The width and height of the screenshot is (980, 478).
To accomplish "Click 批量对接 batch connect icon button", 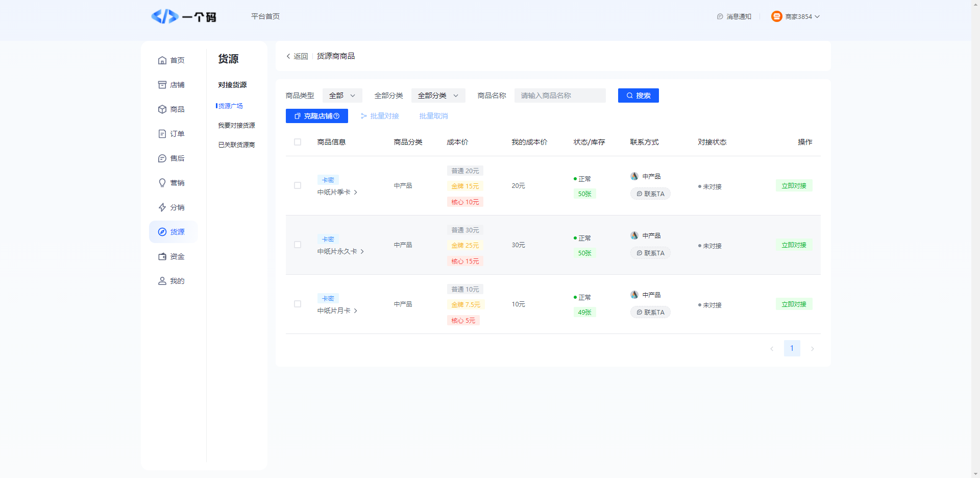I will [379, 116].
